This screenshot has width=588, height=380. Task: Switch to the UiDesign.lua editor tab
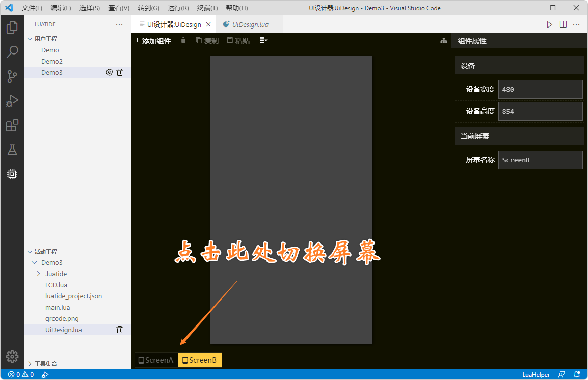coord(250,24)
